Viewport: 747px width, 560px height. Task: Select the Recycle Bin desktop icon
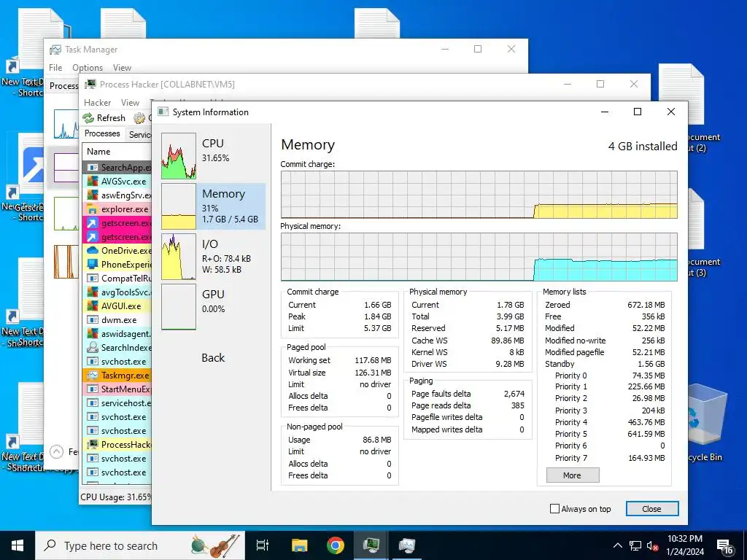pyautogui.click(x=707, y=423)
